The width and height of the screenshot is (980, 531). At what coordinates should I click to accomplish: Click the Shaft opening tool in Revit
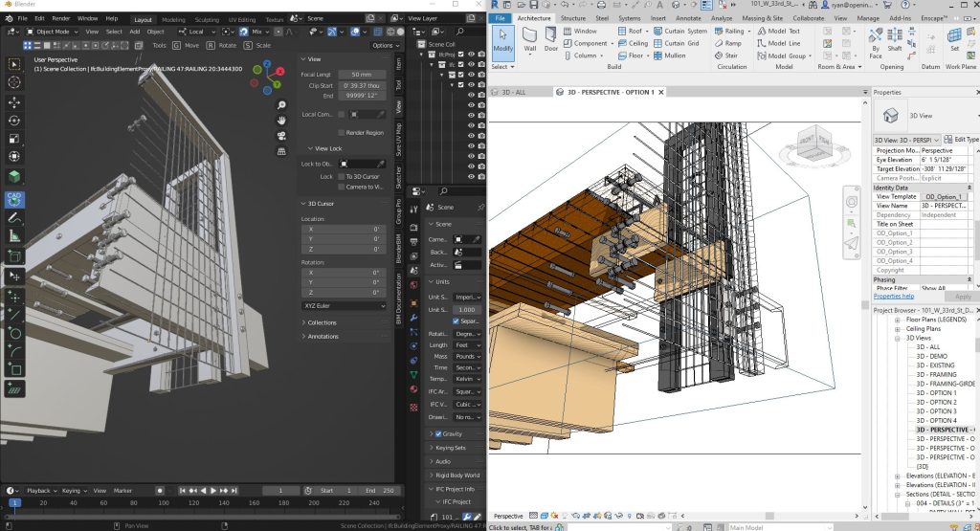(x=895, y=38)
